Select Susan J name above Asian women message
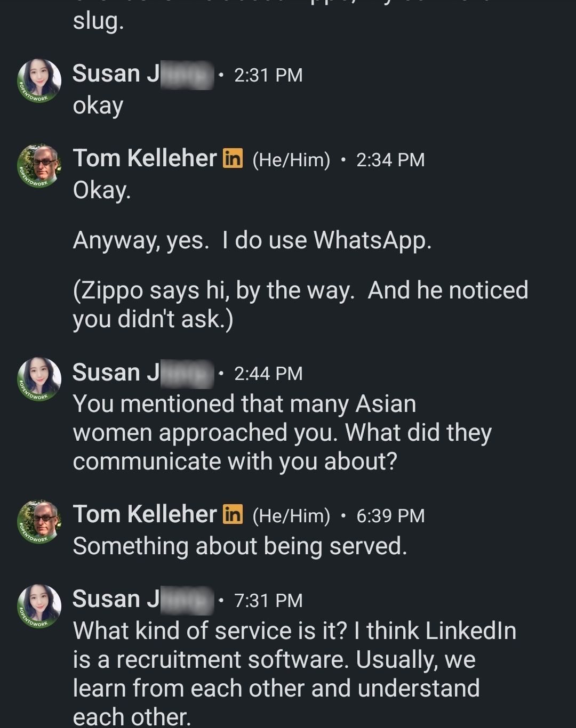Image resolution: width=576 pixels, height=728 pixels. click(142, 373)
